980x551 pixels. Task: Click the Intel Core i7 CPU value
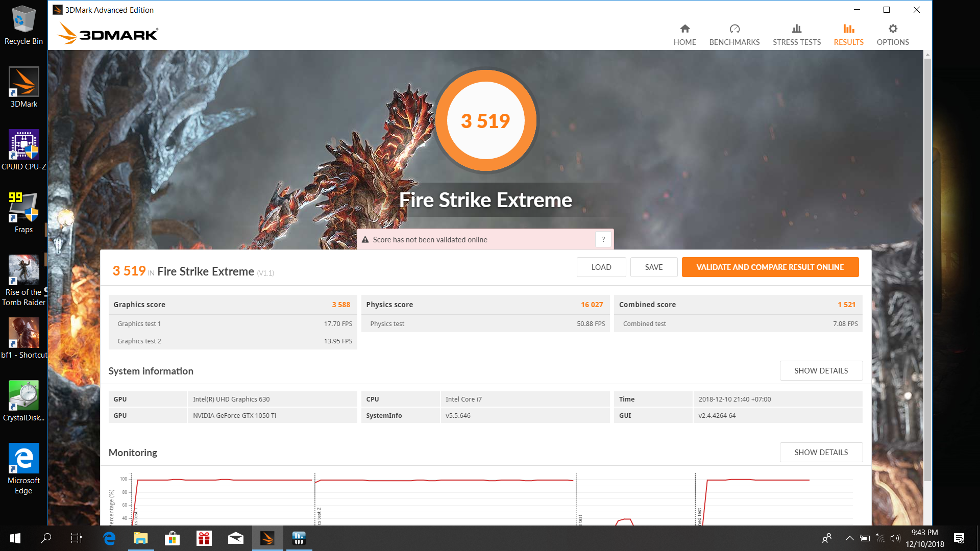click(463, 399)
